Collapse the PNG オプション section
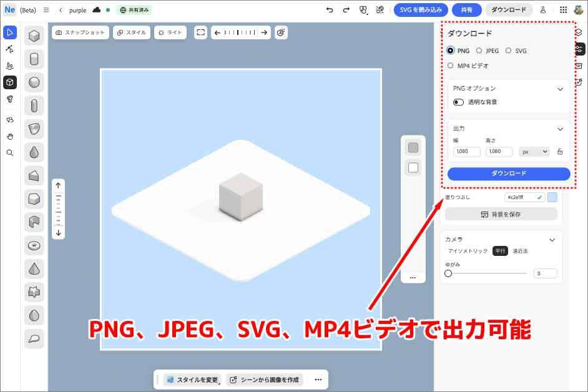588x392 pixels. (560, 89)
